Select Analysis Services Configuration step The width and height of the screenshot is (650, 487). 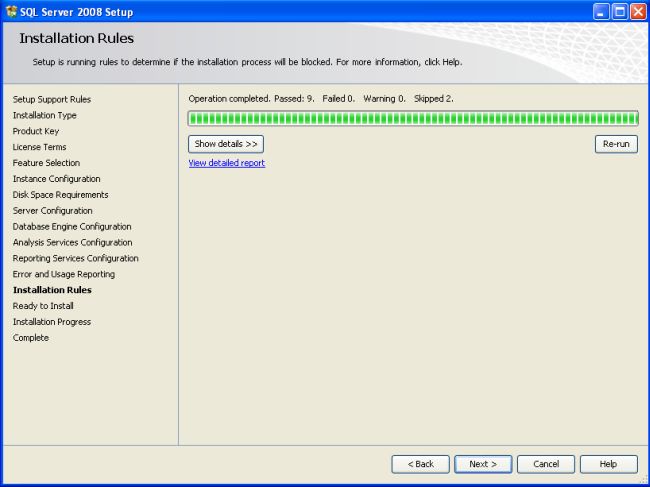[73, 242]
